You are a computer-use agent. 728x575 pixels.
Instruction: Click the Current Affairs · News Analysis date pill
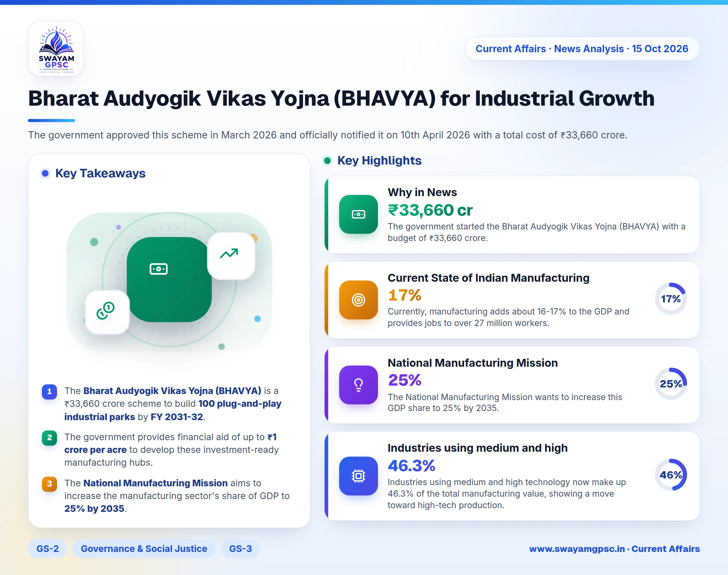[582, 49]
